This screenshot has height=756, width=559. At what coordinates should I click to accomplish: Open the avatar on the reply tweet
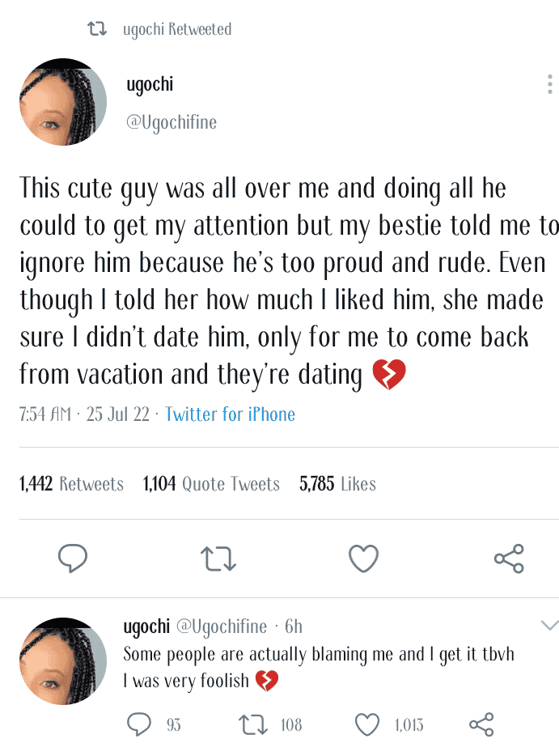point(63,660)
